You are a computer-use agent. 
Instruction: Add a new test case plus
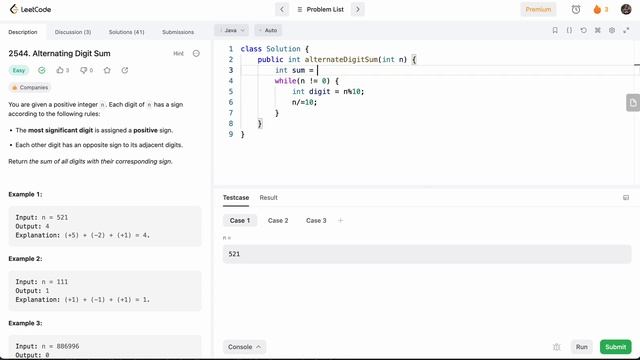click(340, 220)
